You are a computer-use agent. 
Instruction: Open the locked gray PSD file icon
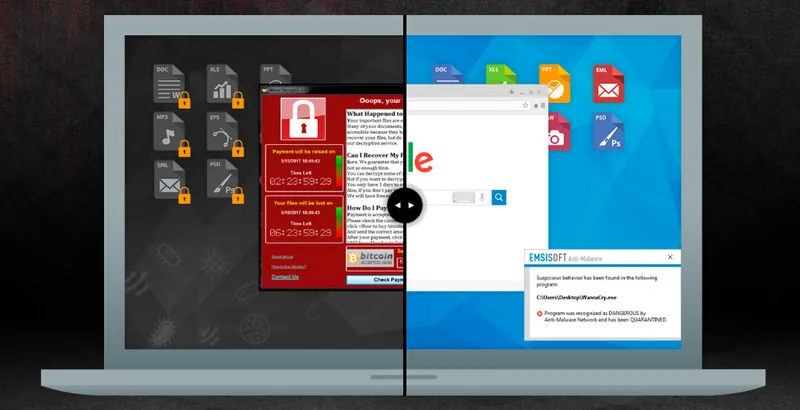tap(223, 181)
